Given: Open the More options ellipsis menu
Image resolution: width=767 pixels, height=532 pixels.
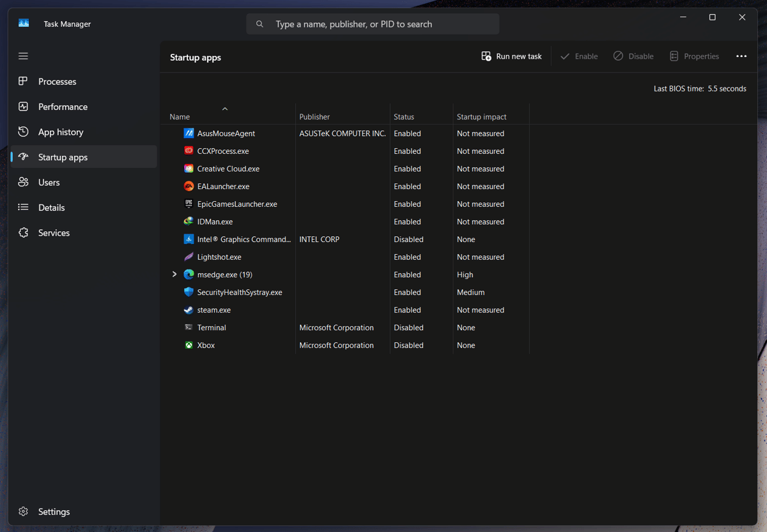Looking at the screenshot, I should (741, 56).
